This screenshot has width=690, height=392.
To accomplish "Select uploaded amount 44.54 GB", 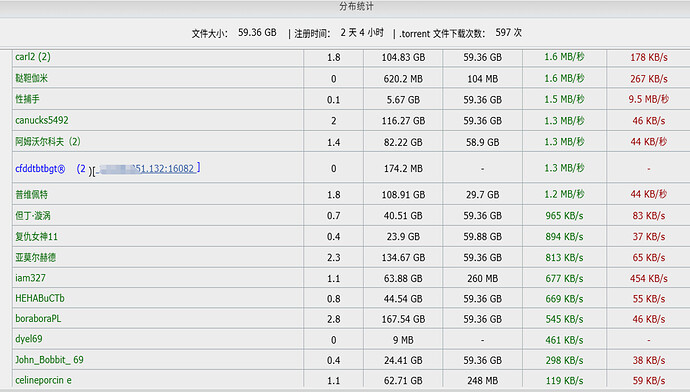I will 403,299.
